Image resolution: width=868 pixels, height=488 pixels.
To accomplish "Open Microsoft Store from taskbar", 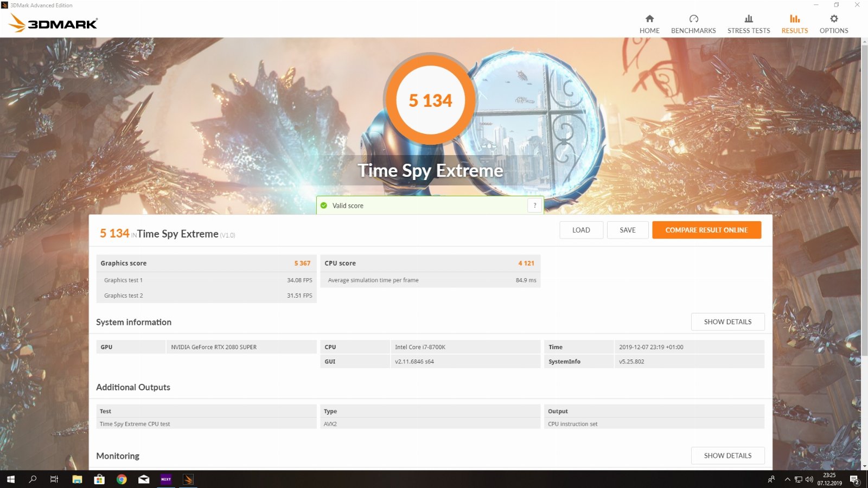I will (x=99, y=479).
